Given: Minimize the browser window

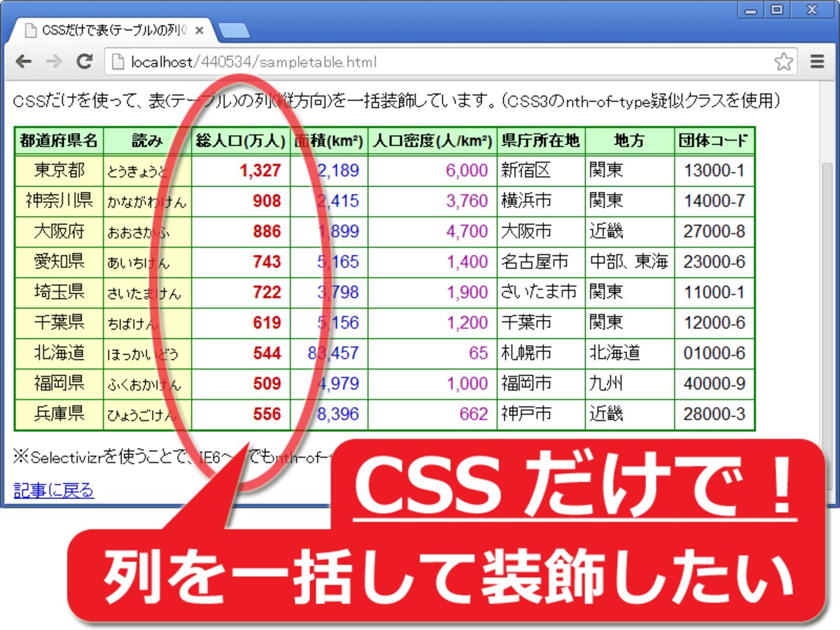Looking at the screenshot, I should tap(751, 10).
